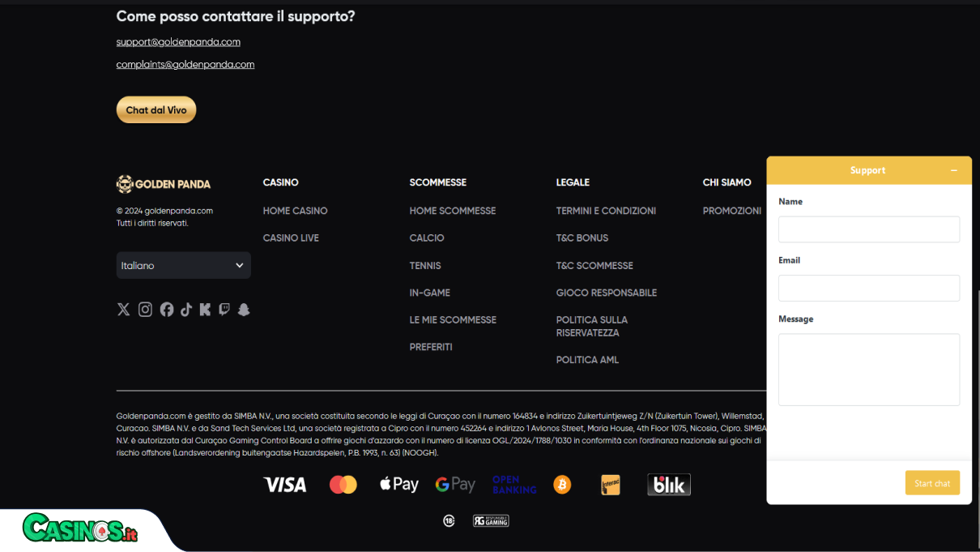980x552 pixels.
Task: Focus the Name field in Support chat
Action: click(869, 229)
